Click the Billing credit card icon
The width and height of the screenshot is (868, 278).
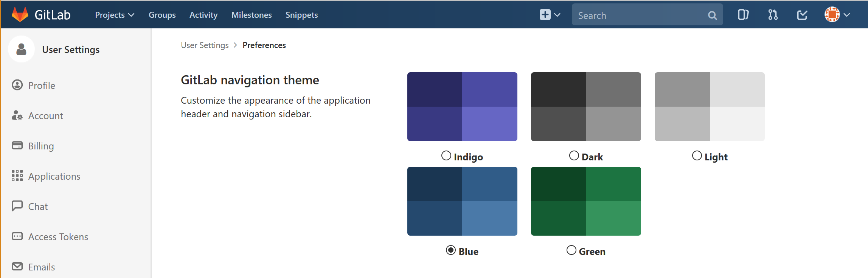coord(17,146)
